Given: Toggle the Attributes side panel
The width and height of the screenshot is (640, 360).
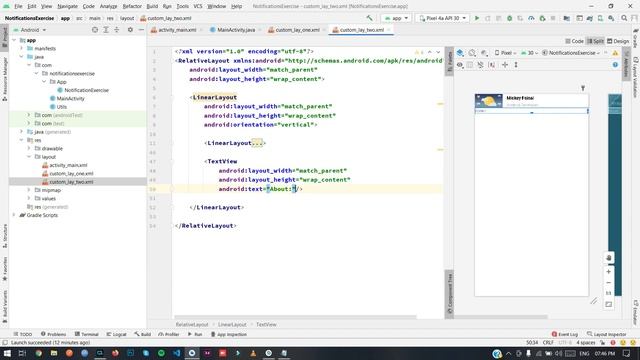Looking at the screenshot, I should click(x=626, y=63).
